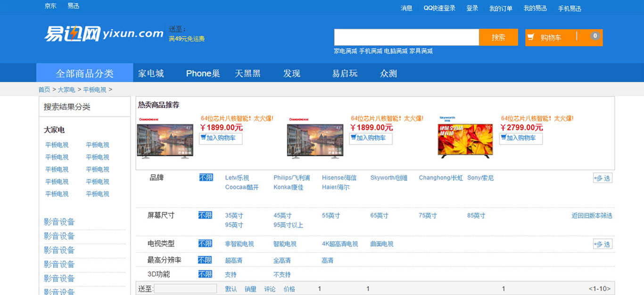Expand +多选 in the 电视类型 row
Image resolution: width=644 pixels, height=295 pixels.
click(x=603, y=244)
